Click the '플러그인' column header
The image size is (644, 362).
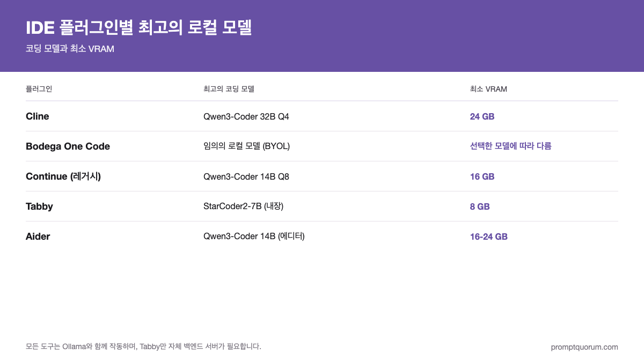tap(39, 89)
